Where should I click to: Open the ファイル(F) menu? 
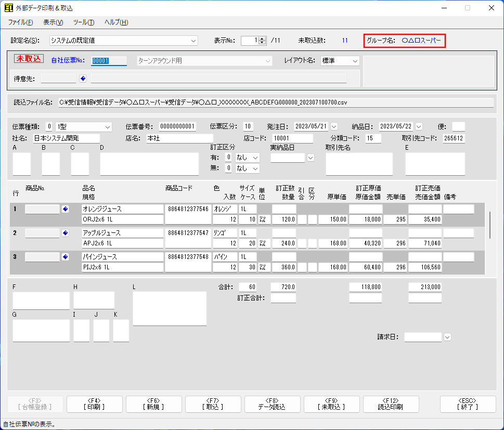20,22
